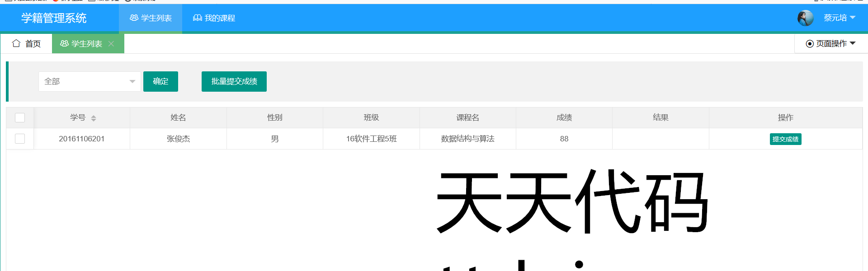Click the user avatar picture

pos(805,18)
